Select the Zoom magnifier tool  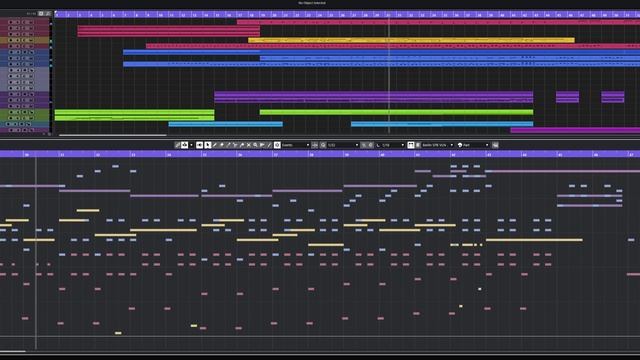(255, 145)
